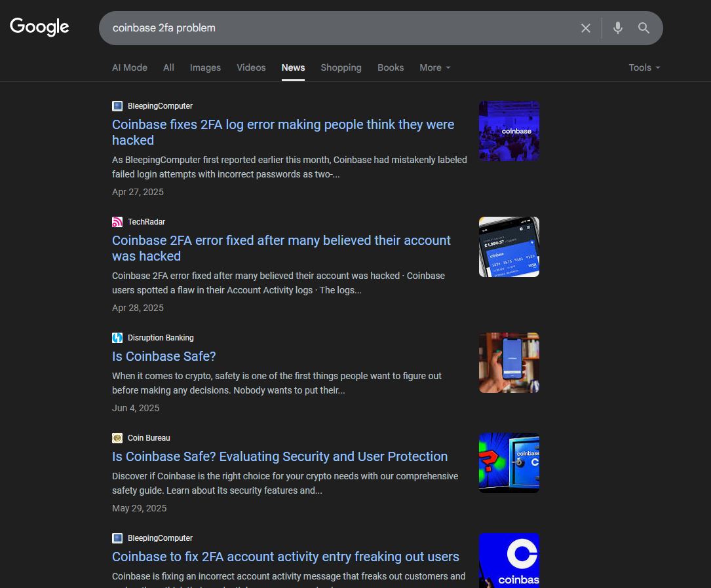
Task: Click BleepingComputer favicon on first result
Action: click(117, 106)
